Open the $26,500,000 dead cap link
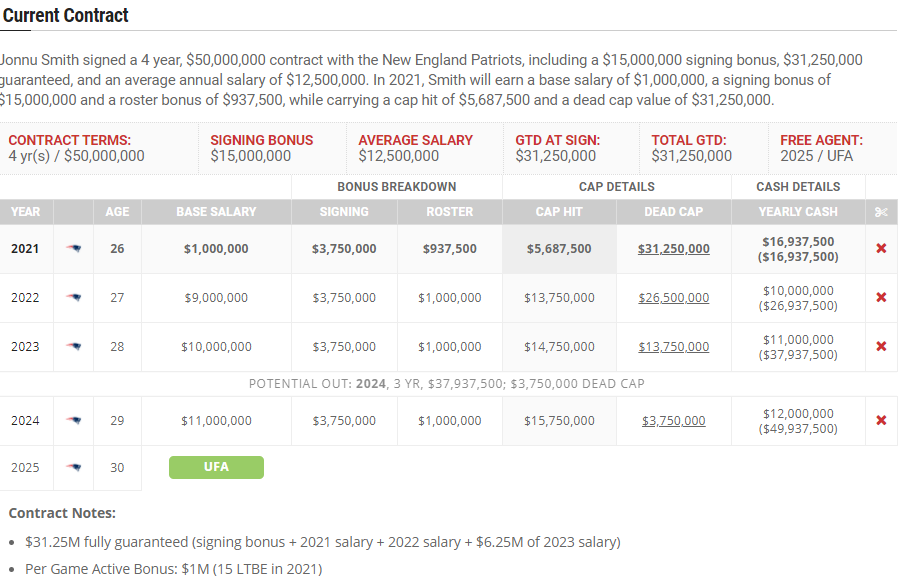The image size is (900, 582). point(674,298)
